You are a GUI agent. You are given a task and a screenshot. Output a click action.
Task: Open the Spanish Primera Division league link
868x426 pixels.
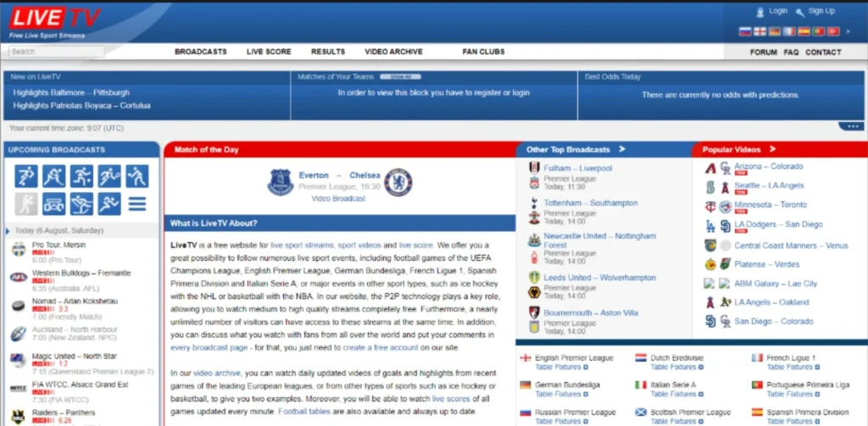808,412
